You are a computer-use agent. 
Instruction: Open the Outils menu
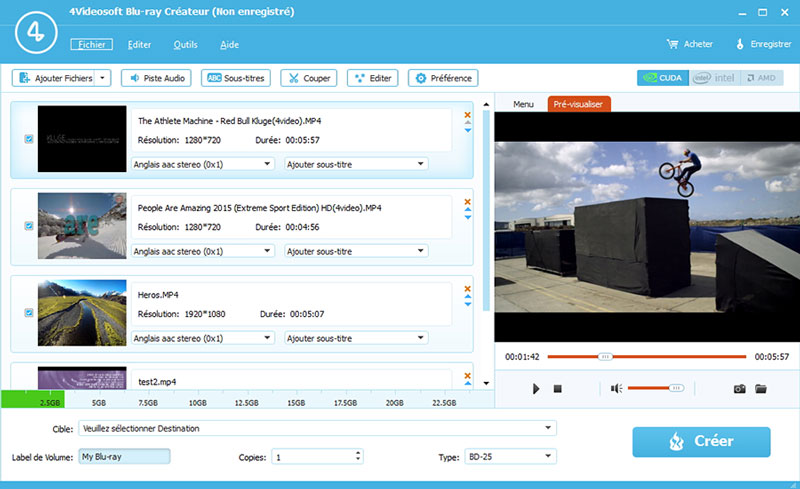pos(185,44)
